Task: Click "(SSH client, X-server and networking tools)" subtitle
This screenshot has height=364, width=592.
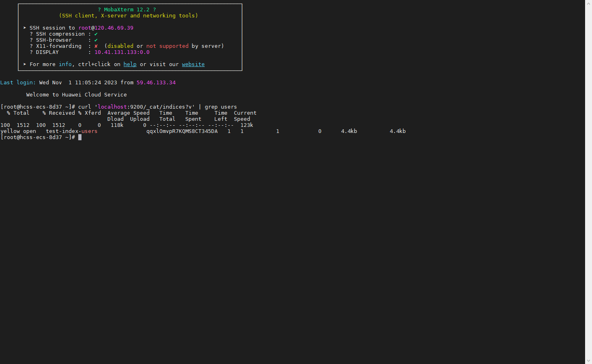Action: (129, 16)
